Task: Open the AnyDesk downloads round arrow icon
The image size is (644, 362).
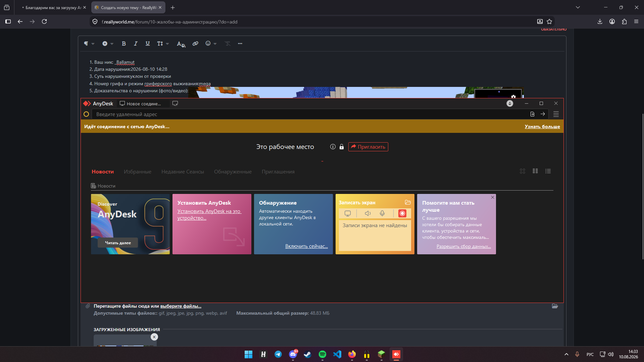Action: coord(510,103)
